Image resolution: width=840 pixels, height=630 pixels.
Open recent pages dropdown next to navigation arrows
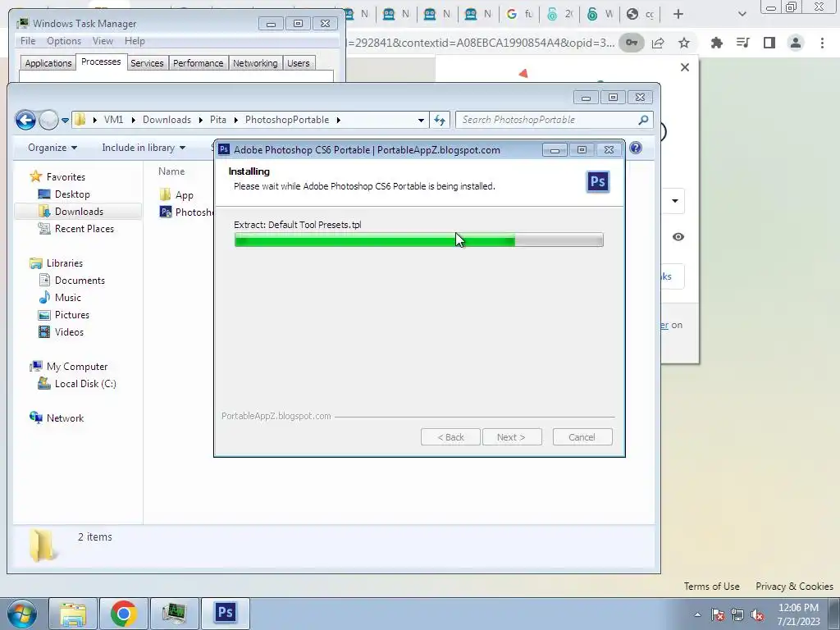(x=65, y=121)
